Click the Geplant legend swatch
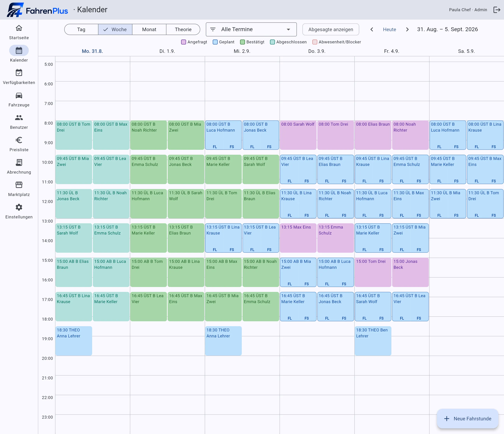 coord(215,42)
